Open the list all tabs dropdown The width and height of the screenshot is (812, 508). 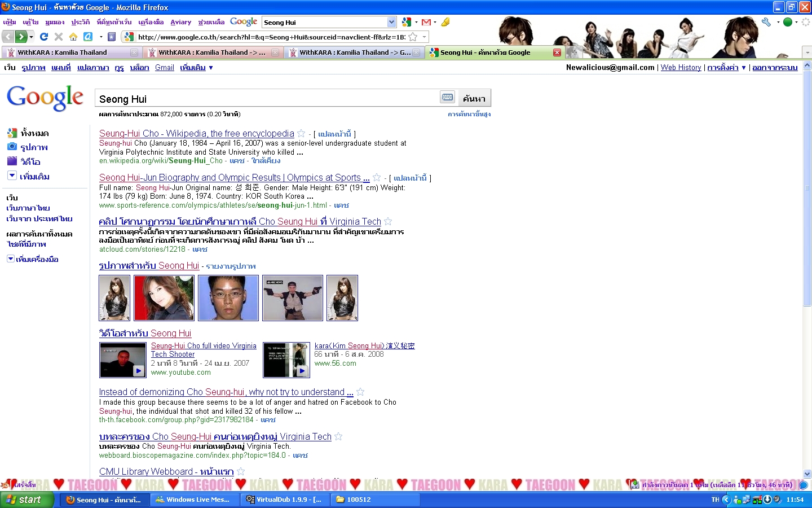(807, 52)
